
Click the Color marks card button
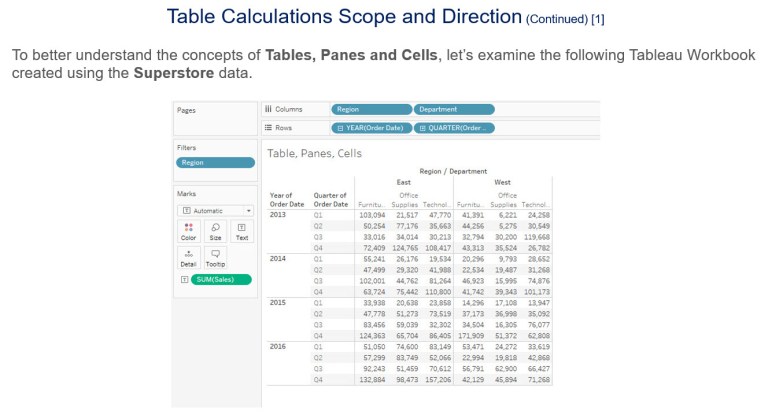click(189, 231)
